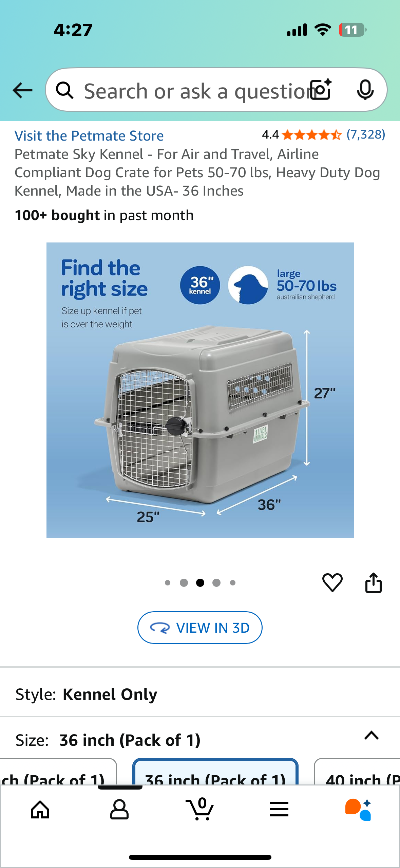Open the Rufus AI assistant icon
This screenshot has height=868, width=400.
coord(358,810)
